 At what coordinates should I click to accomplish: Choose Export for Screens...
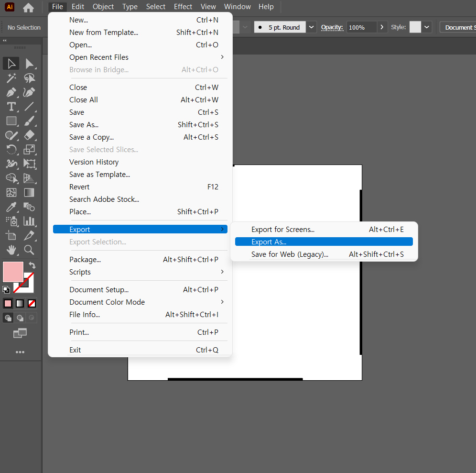pyautogui.click(x=324, y=230)
